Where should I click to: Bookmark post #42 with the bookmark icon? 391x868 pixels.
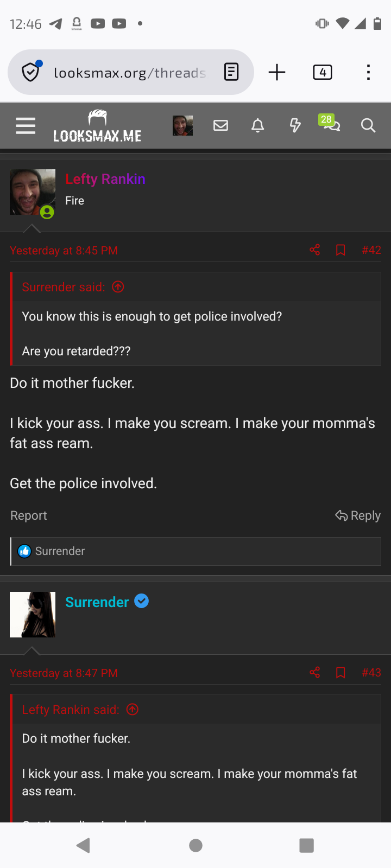point(340,250)
